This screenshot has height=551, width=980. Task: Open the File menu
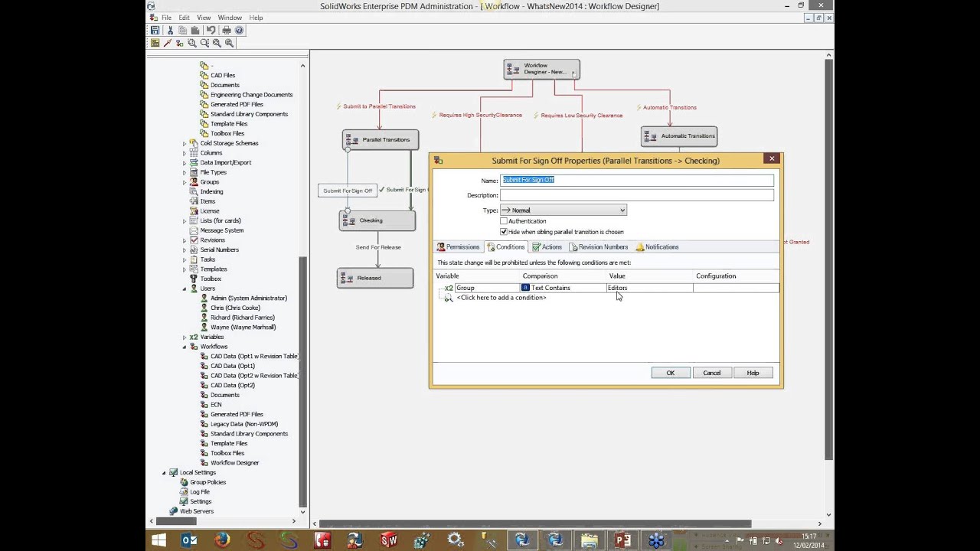point(166,18)
